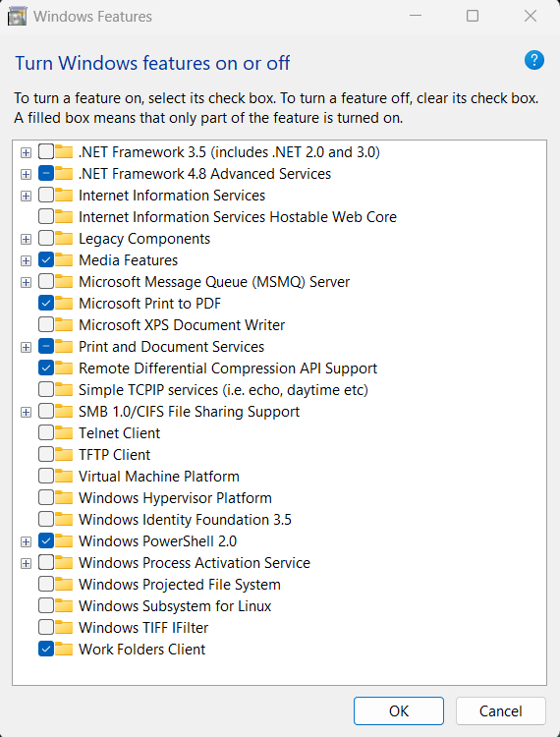Select the Windows Process Activation Service label
The width and height of the screenshot is (560, 737).
click(195, 563)
